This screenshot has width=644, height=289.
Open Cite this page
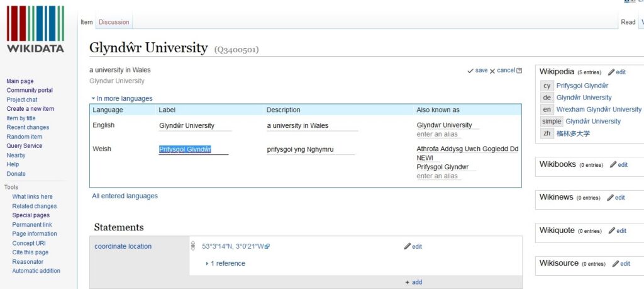(x=30, y=252)
